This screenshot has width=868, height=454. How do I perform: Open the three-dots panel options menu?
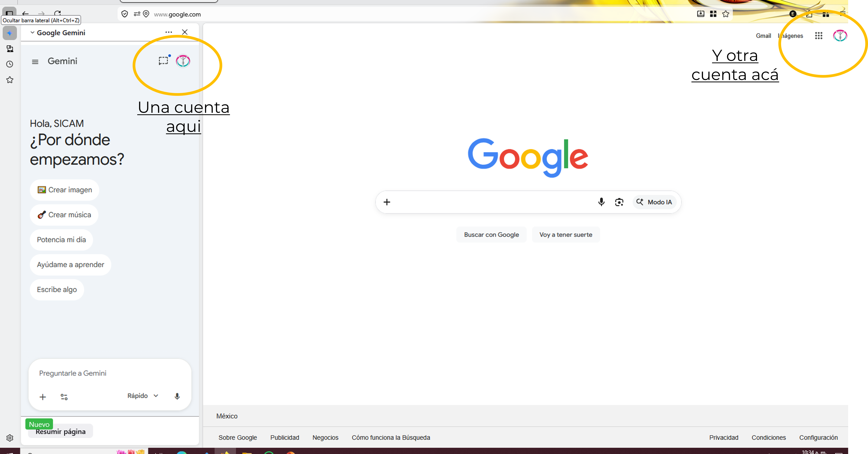[168, 32]
